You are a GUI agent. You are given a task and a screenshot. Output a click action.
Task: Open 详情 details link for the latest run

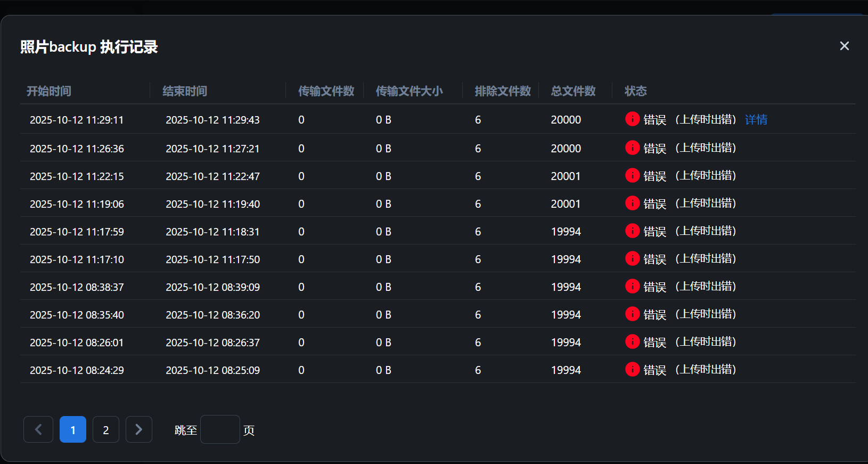756,119
